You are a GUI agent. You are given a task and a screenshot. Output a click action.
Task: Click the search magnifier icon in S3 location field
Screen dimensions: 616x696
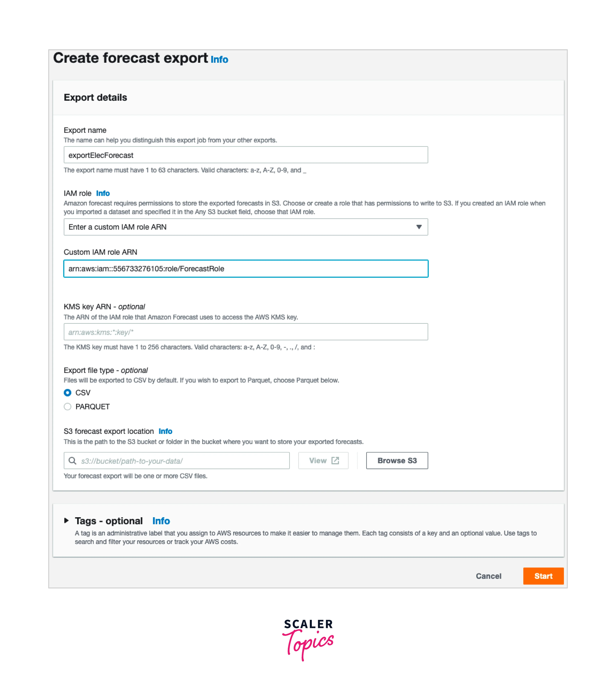coord(72,461)
